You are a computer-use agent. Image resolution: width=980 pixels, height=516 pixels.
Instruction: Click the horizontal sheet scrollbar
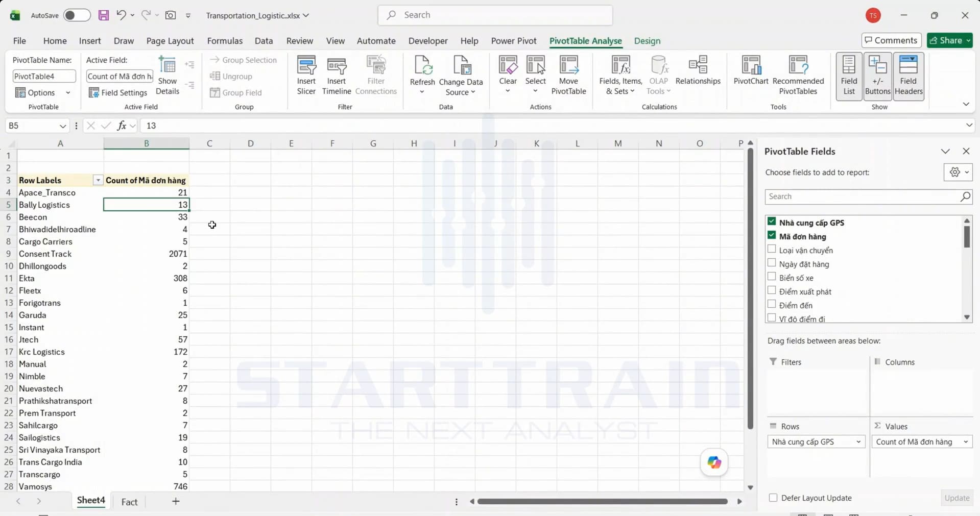602,502
